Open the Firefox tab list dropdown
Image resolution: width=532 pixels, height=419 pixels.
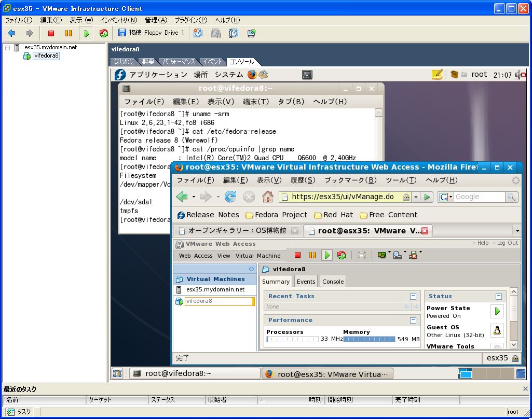point(517,231)
